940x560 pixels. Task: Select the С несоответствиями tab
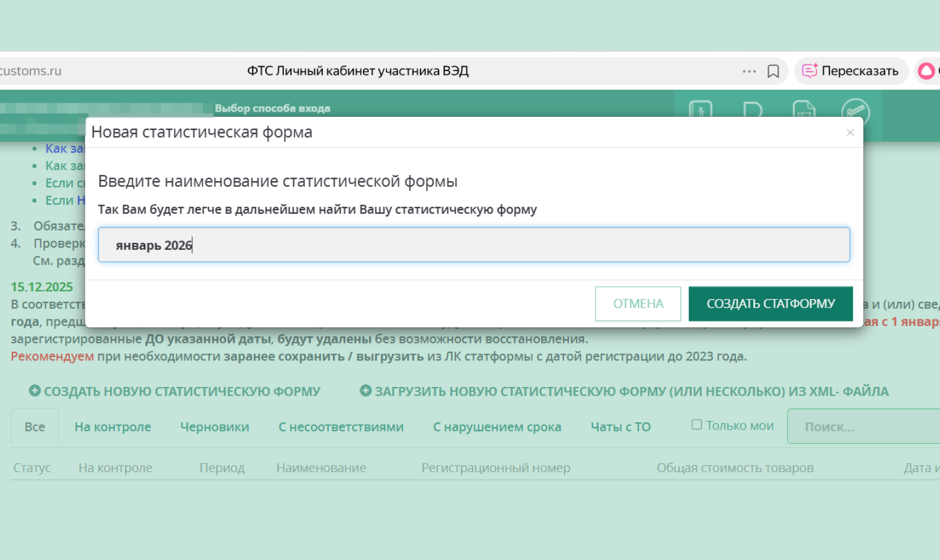click(341, 427)
